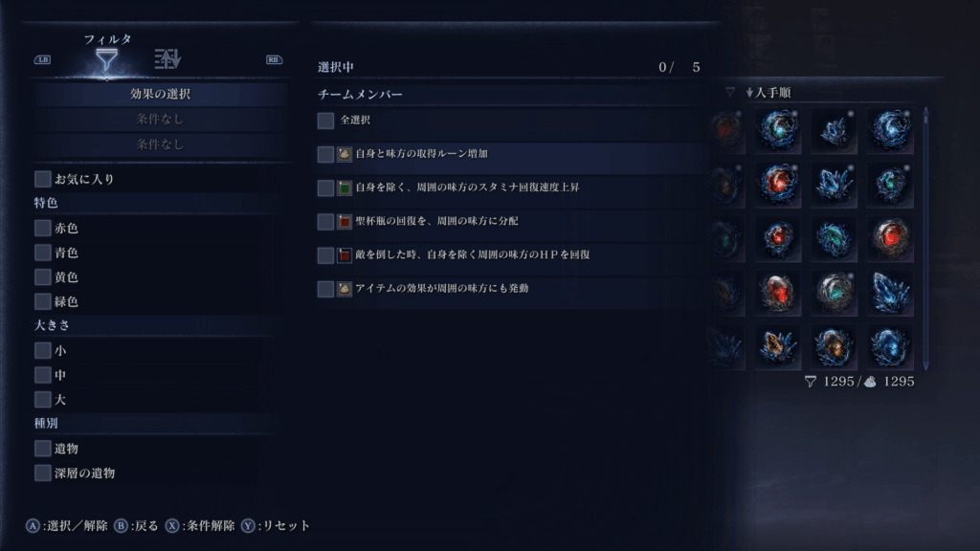Click the Y:リセット reset prompt
This screenshot has height=551, width=980.
tap(276, 525)
